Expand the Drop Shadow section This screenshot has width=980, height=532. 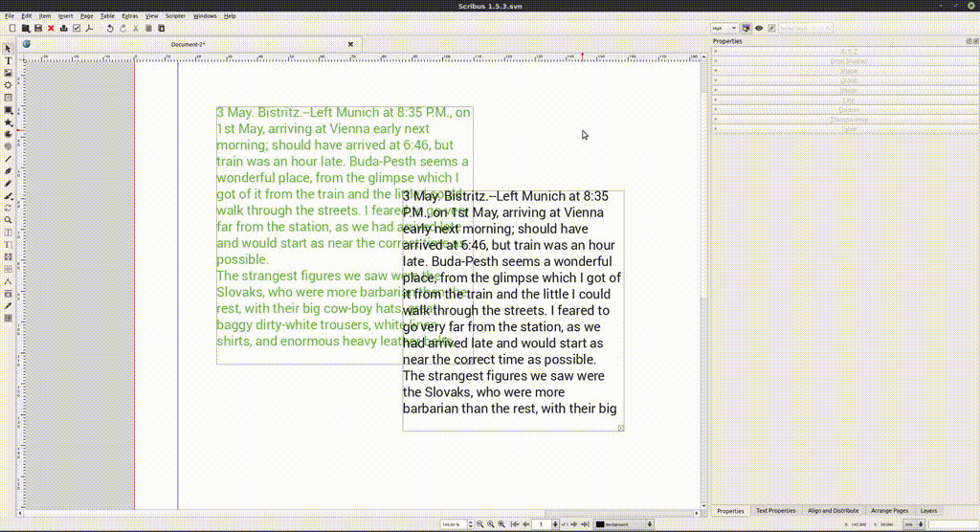[848, 61]
